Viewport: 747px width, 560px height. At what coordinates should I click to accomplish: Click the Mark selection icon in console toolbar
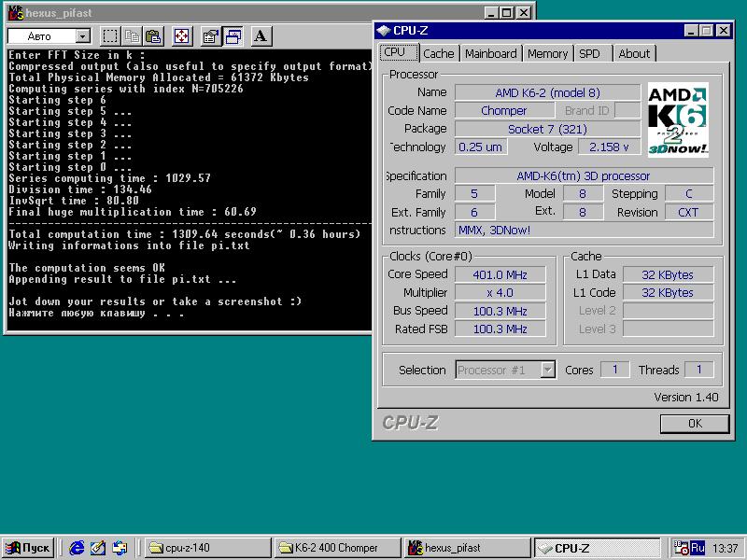point(110,36)
